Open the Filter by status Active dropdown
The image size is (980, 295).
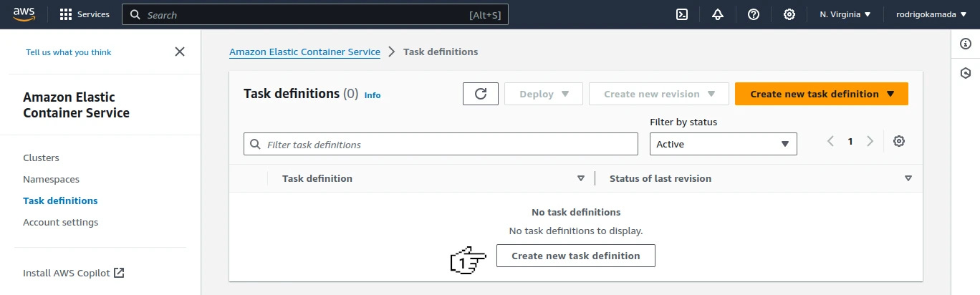[724, 144]
